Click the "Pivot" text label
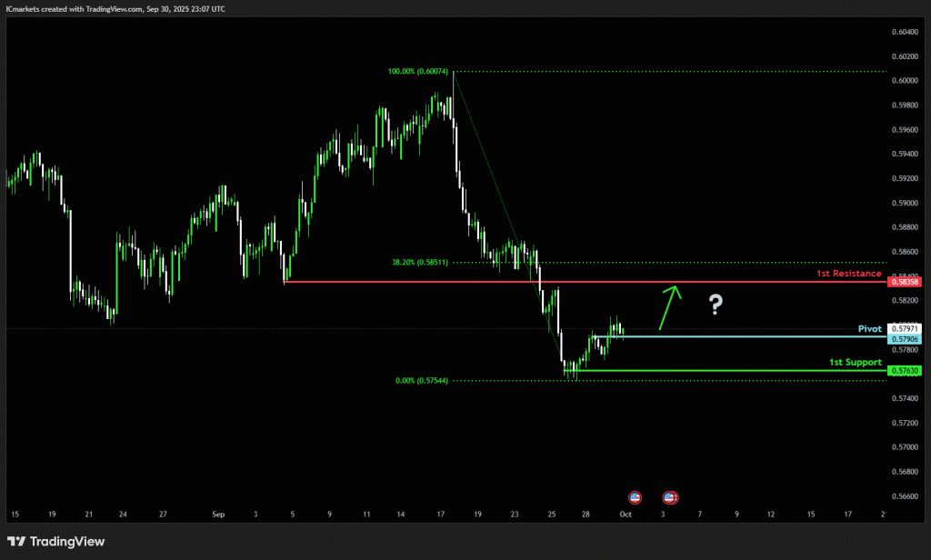 869,328
